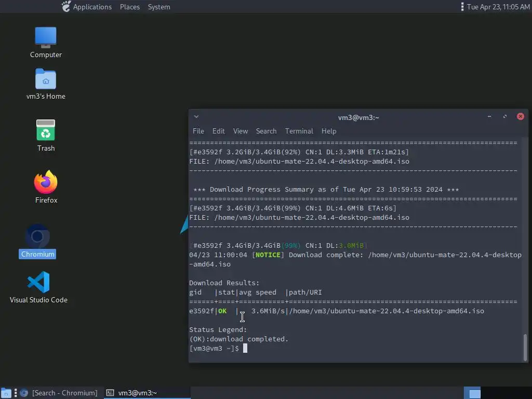Image resolution: width=532 pixels, height=399 pixels.
Task: Click the 'e3592f' gid in results row
Action: (x=202, y=311)
